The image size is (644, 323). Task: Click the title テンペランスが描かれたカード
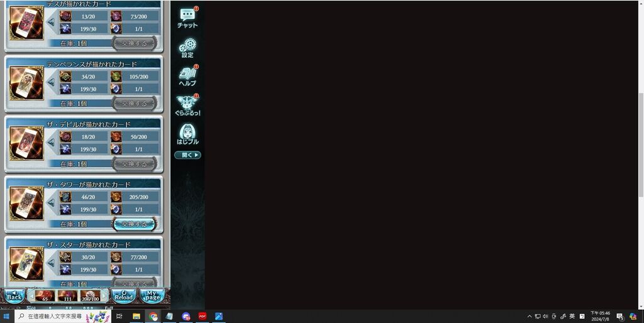[x=92, y=64]
